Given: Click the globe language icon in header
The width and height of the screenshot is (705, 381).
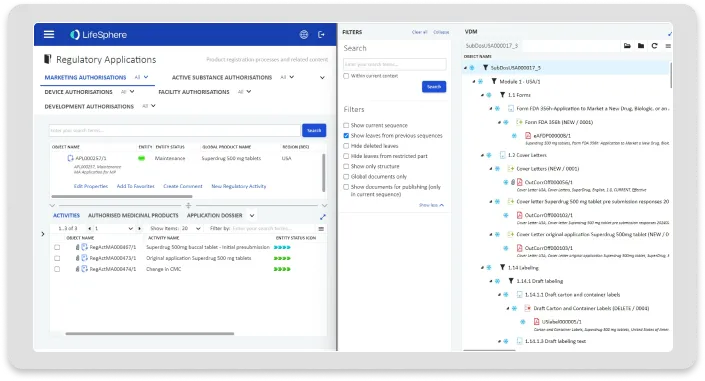Looking at the screenshot, I should [304, 35].
